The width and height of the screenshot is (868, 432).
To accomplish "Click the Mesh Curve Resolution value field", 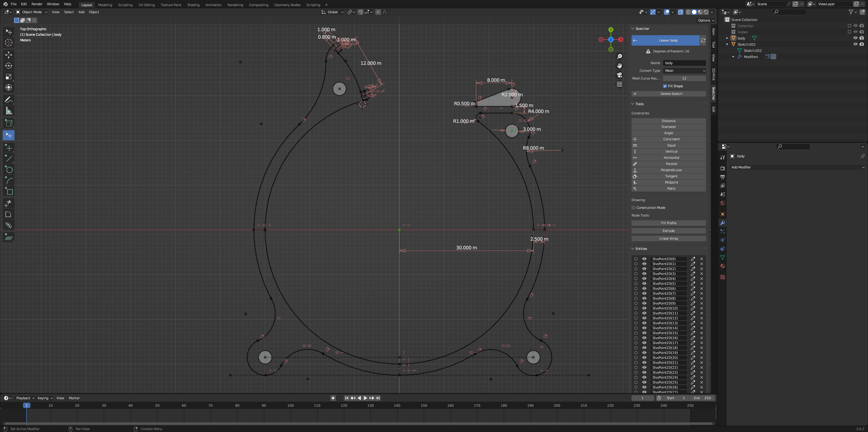I will click(x=684, y=78).
